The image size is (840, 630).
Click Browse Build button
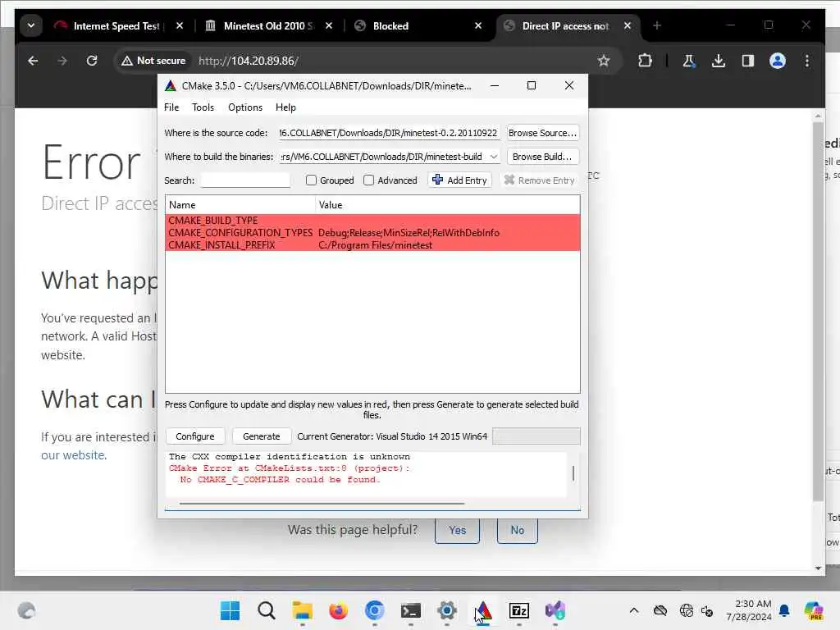[x=543, y=157]
